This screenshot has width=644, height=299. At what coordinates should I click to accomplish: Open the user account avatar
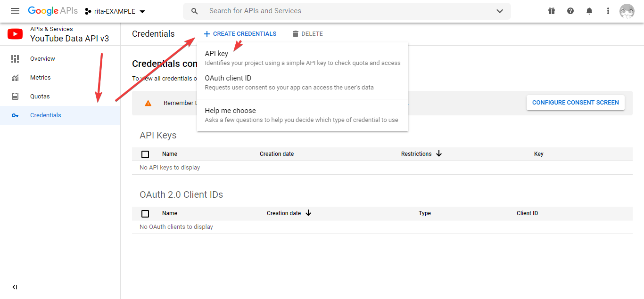(627, 11)
